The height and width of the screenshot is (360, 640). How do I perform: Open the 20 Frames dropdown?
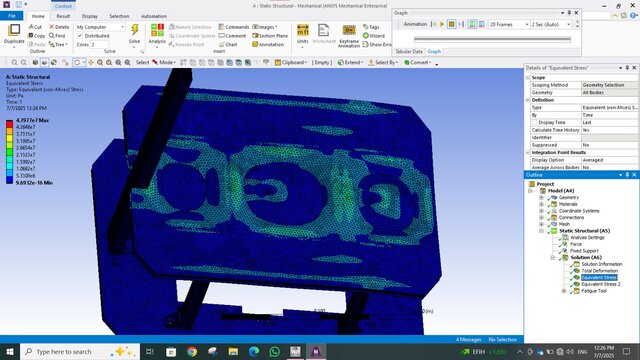[509, 24]
